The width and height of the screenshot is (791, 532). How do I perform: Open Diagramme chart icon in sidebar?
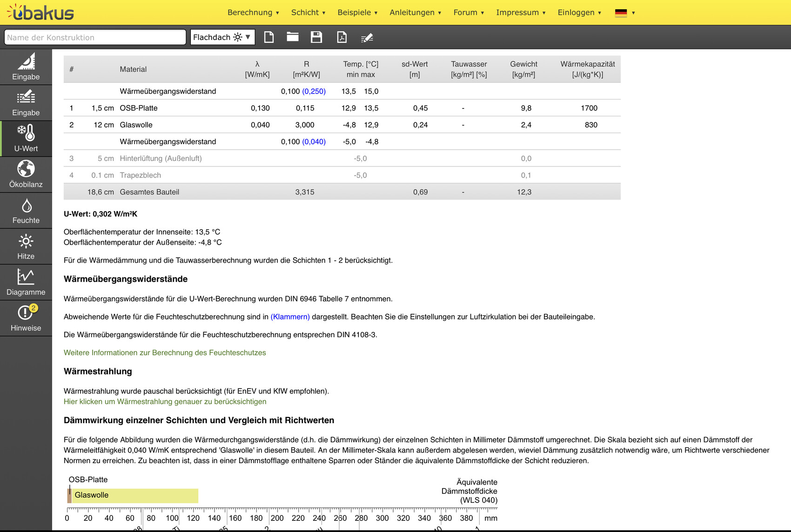(x=26, y=282)
